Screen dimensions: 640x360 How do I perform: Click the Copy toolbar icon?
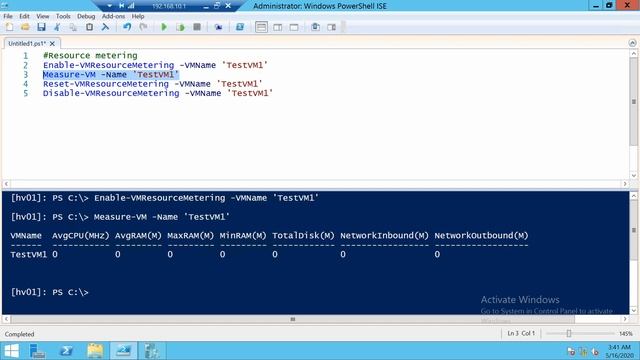coord(73,27)
